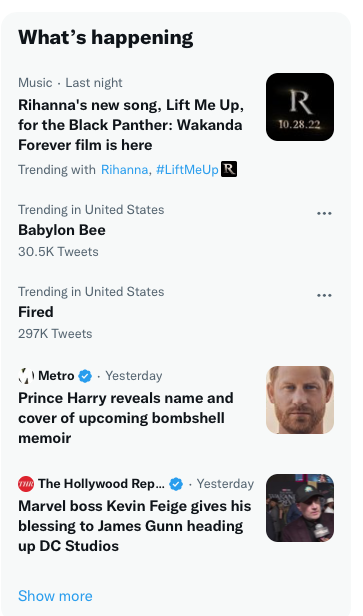The height and width of the screenshot is (616, 363).
Task: Click Show more link
Action: point(55,596)
